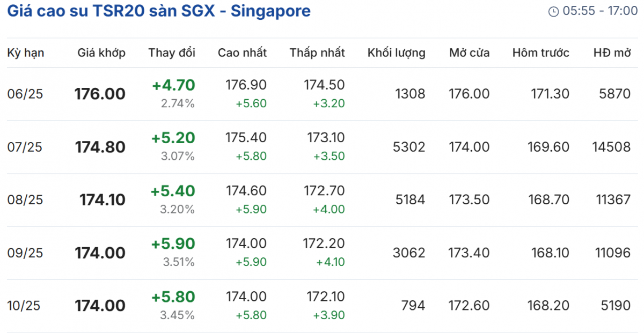Click the Hôm trước column header
Viewport: 644px width, 333px height.
[x=540, y=53]
